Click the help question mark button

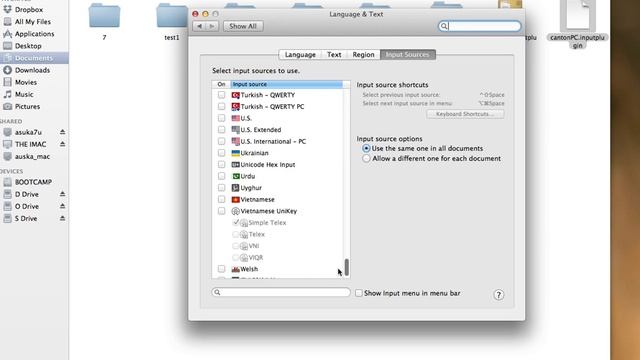[498, 295]
